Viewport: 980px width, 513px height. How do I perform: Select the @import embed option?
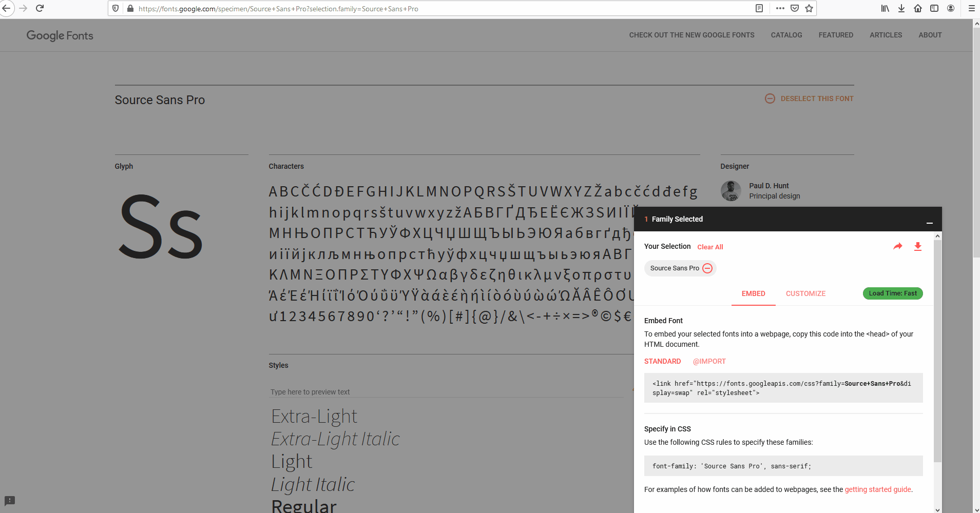709,361
